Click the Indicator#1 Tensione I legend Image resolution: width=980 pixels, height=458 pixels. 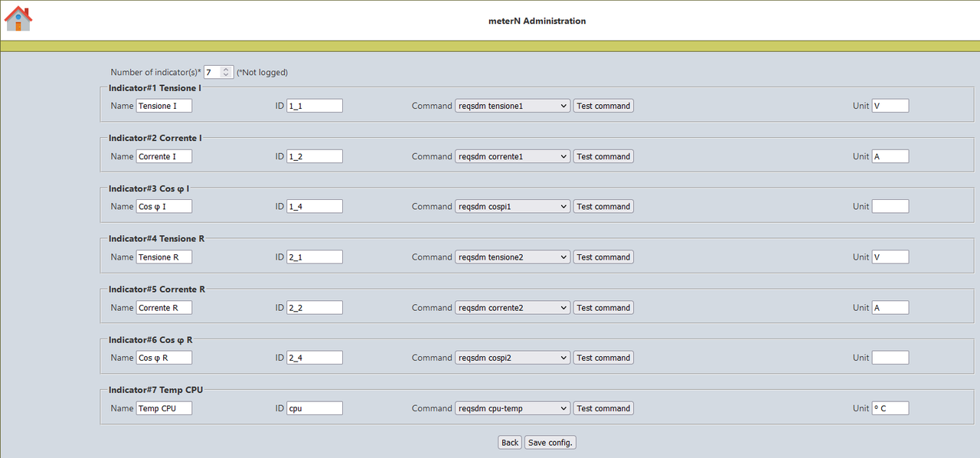coord(155,88)
